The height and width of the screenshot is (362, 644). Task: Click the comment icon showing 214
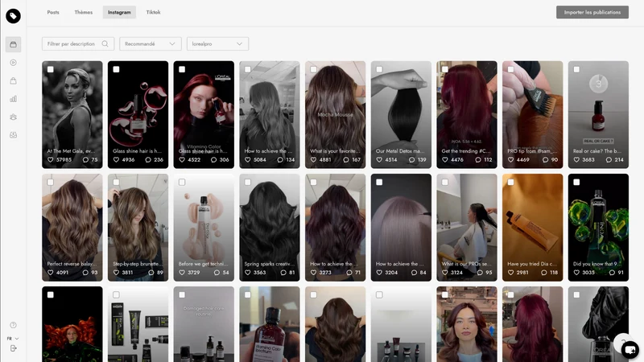click(609, 159)
